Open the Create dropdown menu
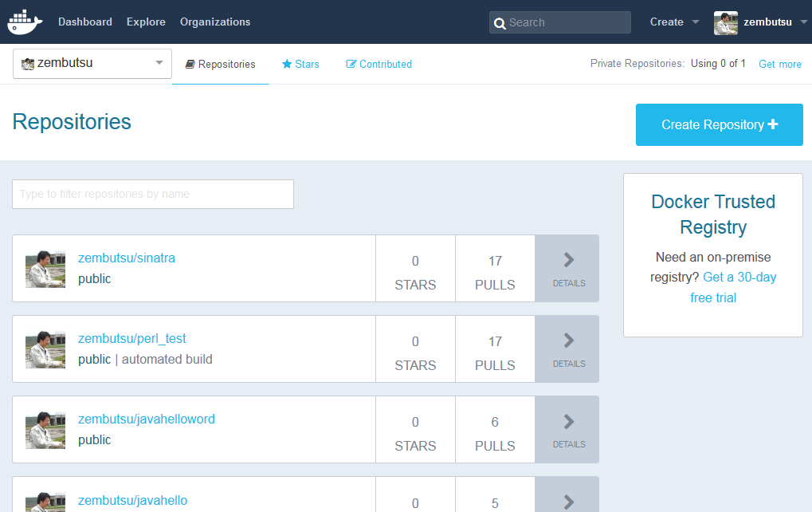The width and height of the screenshot is (812, 512). 674,22
